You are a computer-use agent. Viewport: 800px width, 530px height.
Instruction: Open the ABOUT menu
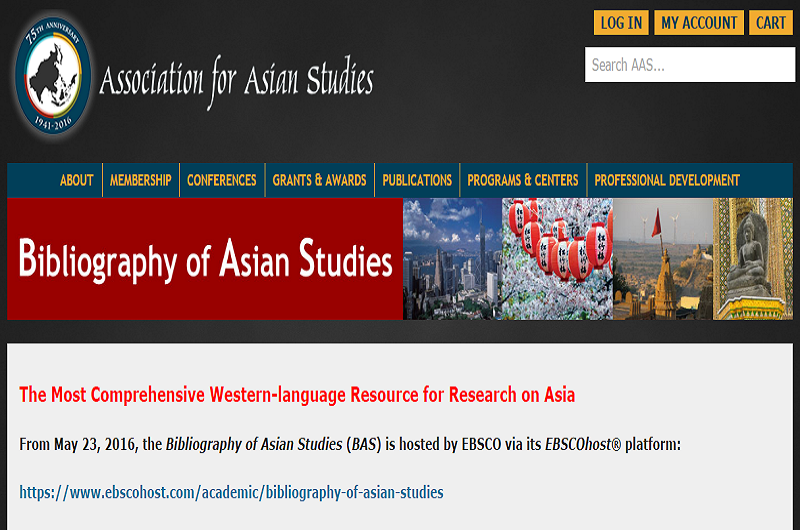(77, 180)
